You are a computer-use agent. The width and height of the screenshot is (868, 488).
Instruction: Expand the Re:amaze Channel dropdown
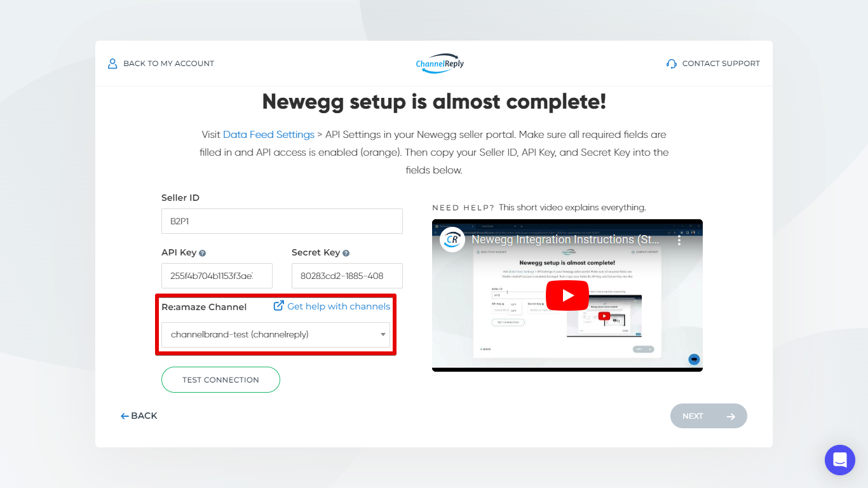point(276,335)
